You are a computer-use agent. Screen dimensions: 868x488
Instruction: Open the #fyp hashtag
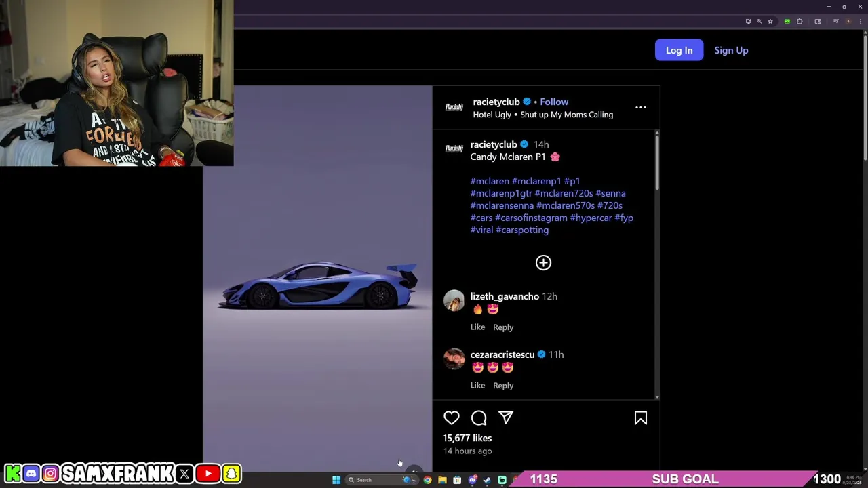pos(624,218)
